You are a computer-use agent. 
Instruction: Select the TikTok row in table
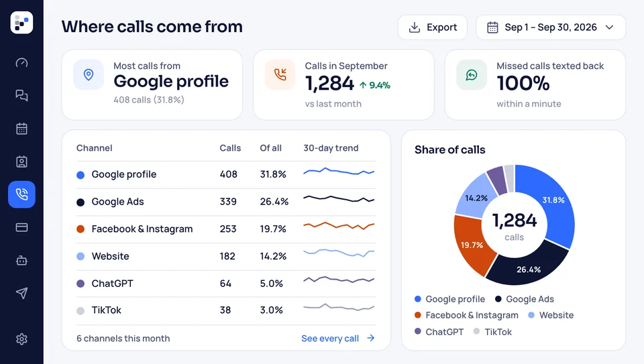tap(226, 310)
